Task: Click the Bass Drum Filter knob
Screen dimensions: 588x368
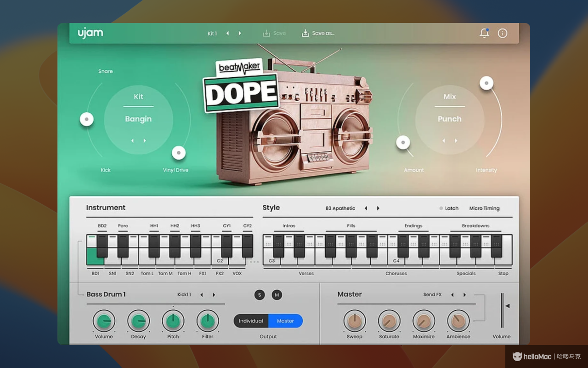Action: tap(208, 321)
